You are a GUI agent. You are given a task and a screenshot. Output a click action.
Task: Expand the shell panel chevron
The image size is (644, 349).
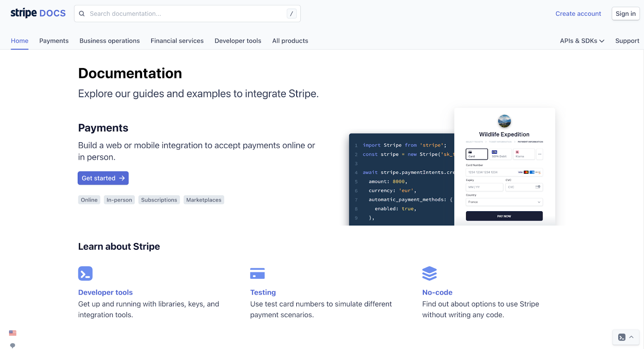pyautogui.click(x=632, y=337)
